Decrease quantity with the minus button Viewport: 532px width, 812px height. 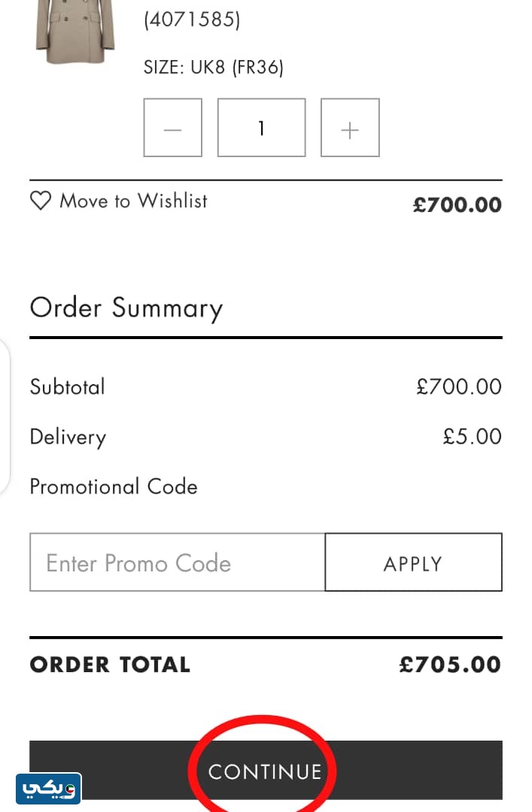click(x=173, y=128)
